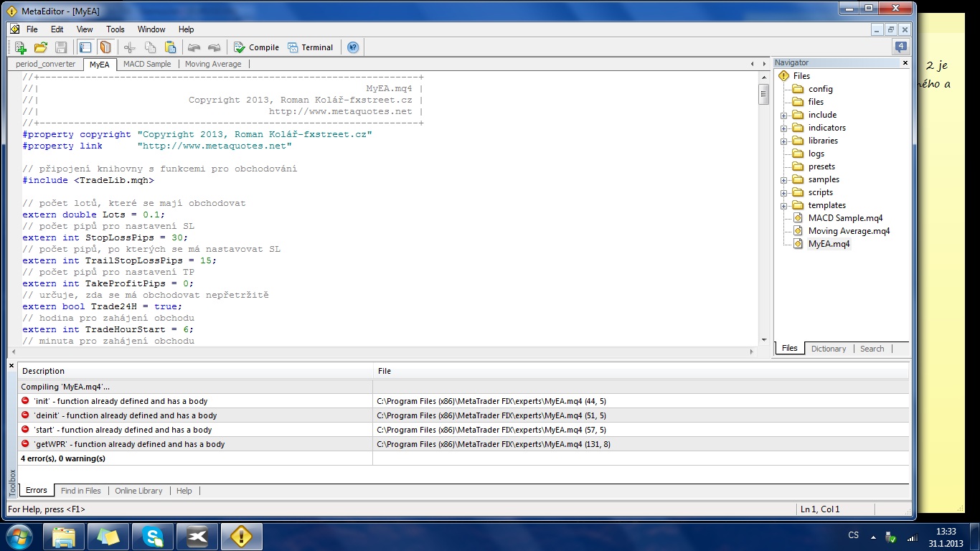
Task: Open the Help menu
Action: coord(187,29)
